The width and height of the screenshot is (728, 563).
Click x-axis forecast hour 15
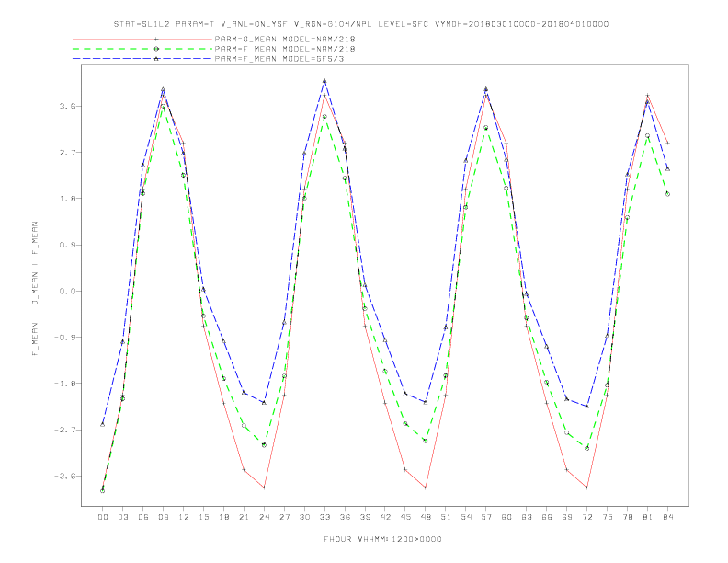pyautogui.click(x=203, y=517)
